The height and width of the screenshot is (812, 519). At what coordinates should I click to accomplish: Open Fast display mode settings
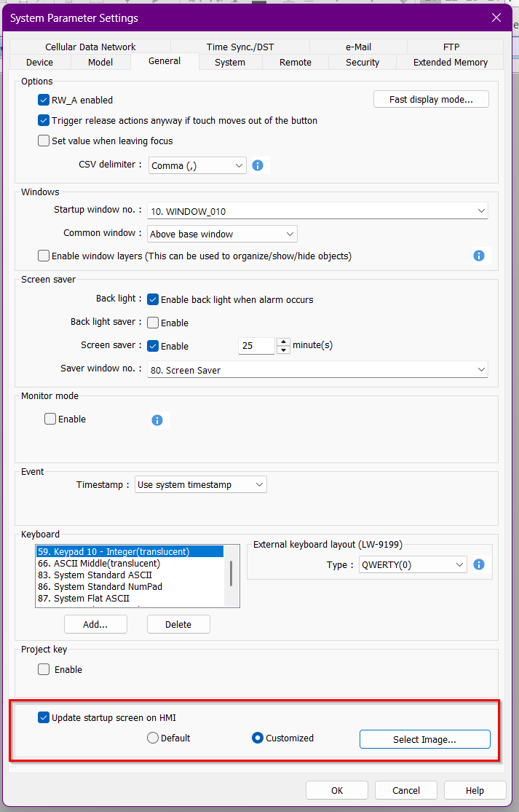click(430, 99)
